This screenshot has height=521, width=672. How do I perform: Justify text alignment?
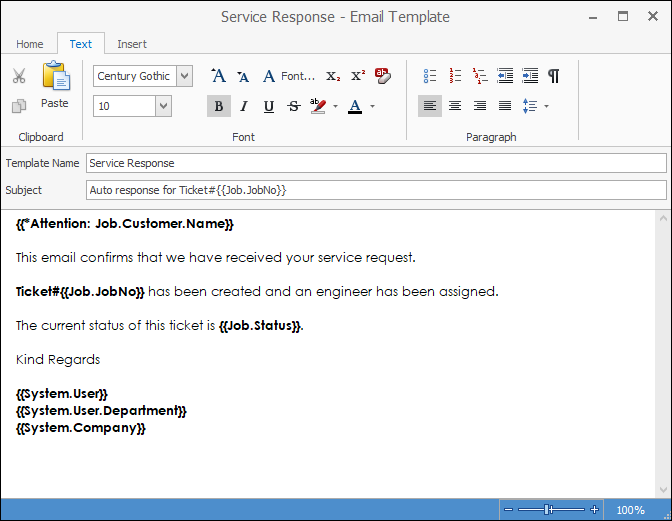505,106
